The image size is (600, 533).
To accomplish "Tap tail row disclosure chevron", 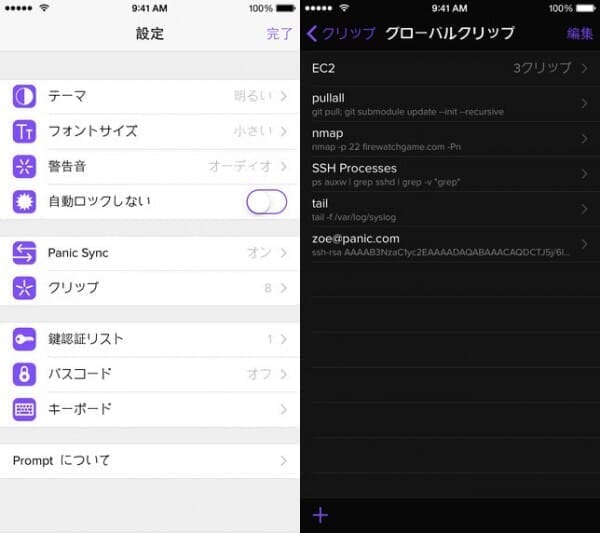I will click(584, 209).
